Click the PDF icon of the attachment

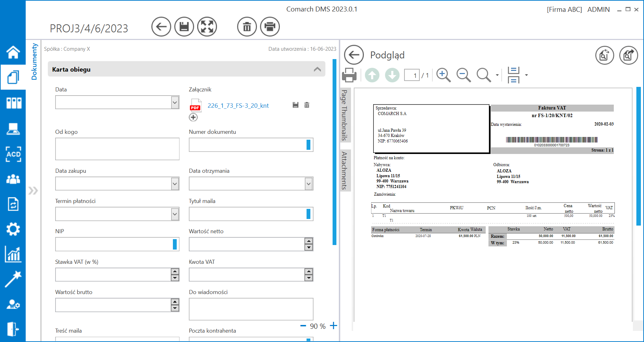pyautogui.click(x=195, y=106)
